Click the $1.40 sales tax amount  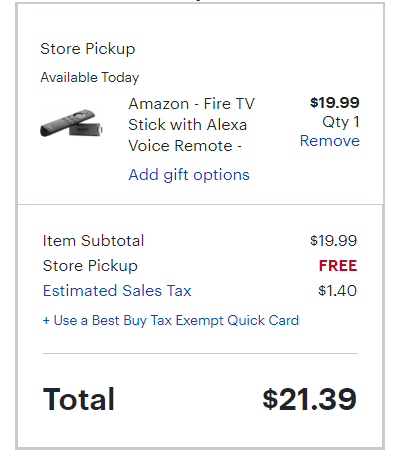[x=337, y=291]
